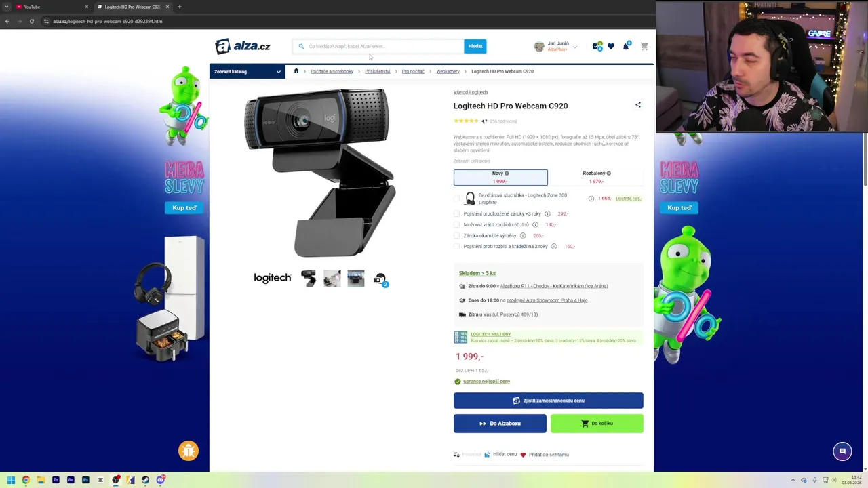Image resolution: width=868 pixels, height=488 pixels.
Task: Click the five-star rating icons
Action: [466, 121]
